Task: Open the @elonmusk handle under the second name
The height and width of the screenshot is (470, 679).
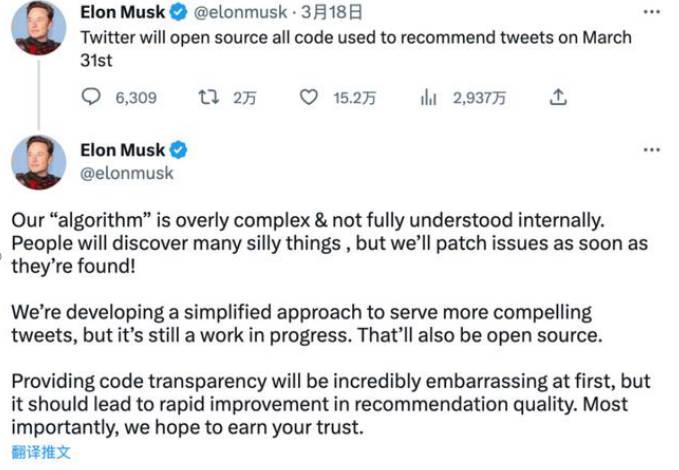Action: pyautogui.click(x=126, y=173)
